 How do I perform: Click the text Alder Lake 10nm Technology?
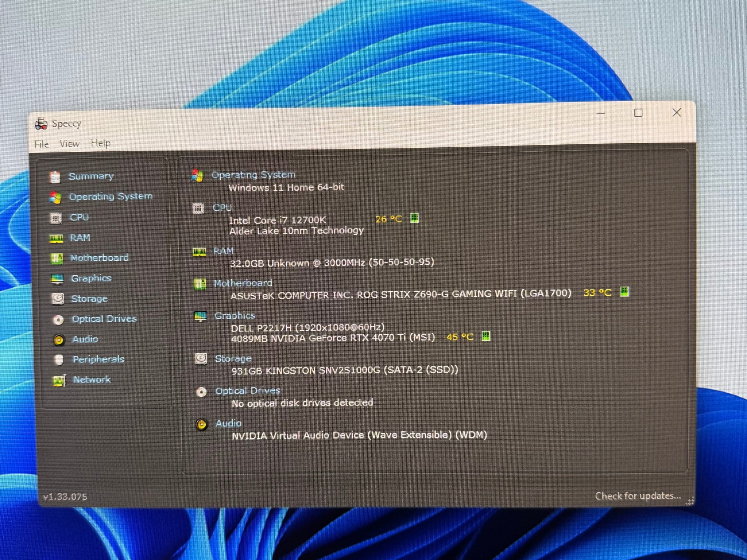coord(297,231)
